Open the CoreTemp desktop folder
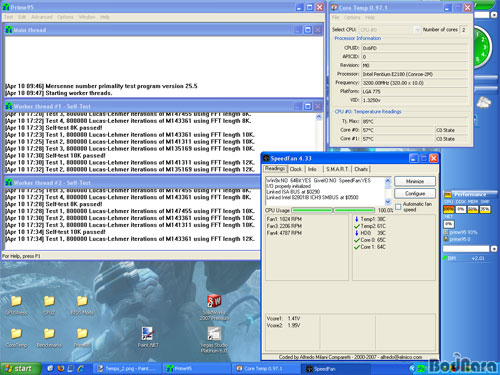The image size is (500, 375). coord(16,338)
